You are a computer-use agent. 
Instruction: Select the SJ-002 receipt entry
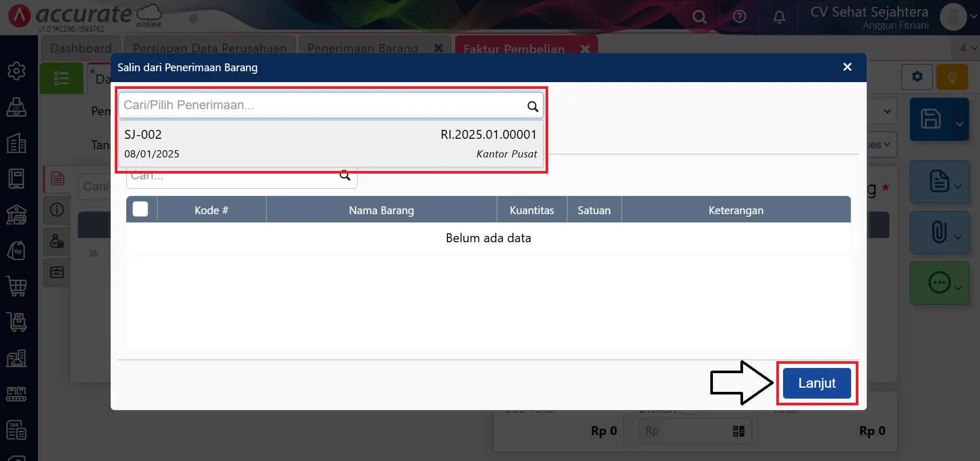tap(330, 144)
